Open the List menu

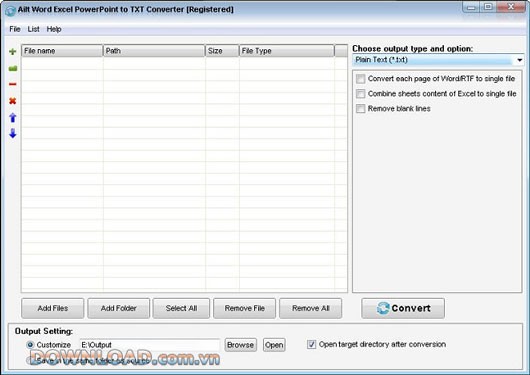coord(33,29)
